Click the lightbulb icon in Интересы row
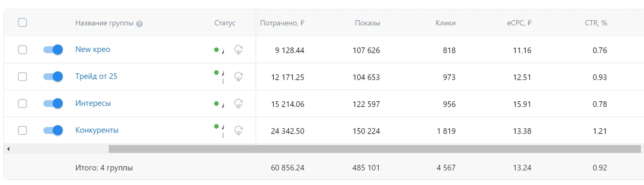 click(238, 103)
